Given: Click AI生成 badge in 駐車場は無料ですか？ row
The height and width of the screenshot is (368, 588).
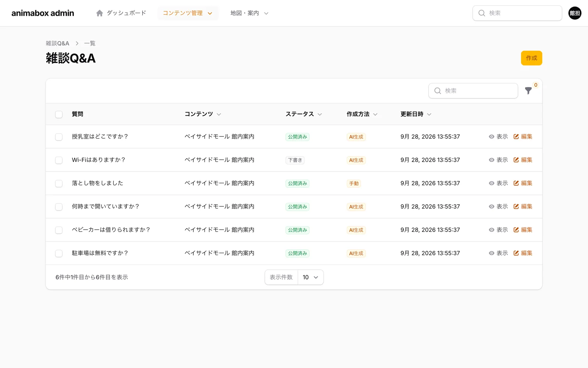Looking at the screenshot, I should click(356, 254).
